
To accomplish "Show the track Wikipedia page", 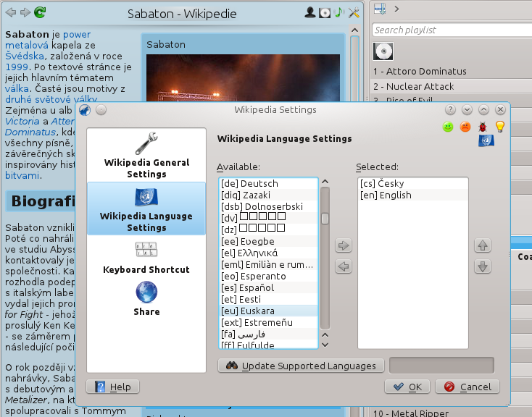I will point(339,13).
